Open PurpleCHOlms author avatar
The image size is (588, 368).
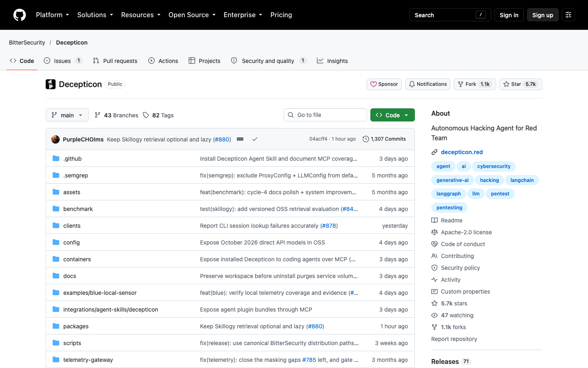point(56,139)
